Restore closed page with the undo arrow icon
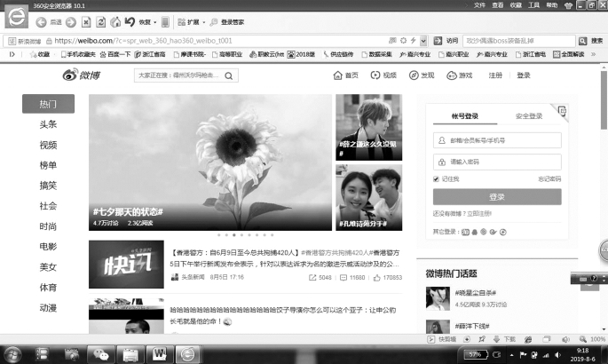The image size is (608, 364). (130, 22)
